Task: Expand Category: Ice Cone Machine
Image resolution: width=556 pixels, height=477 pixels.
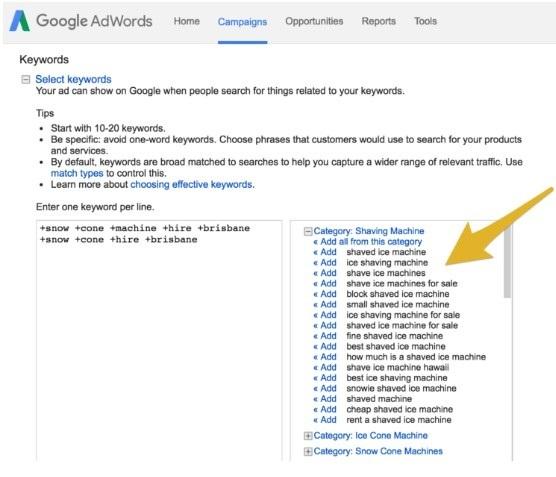Action: 308,436
